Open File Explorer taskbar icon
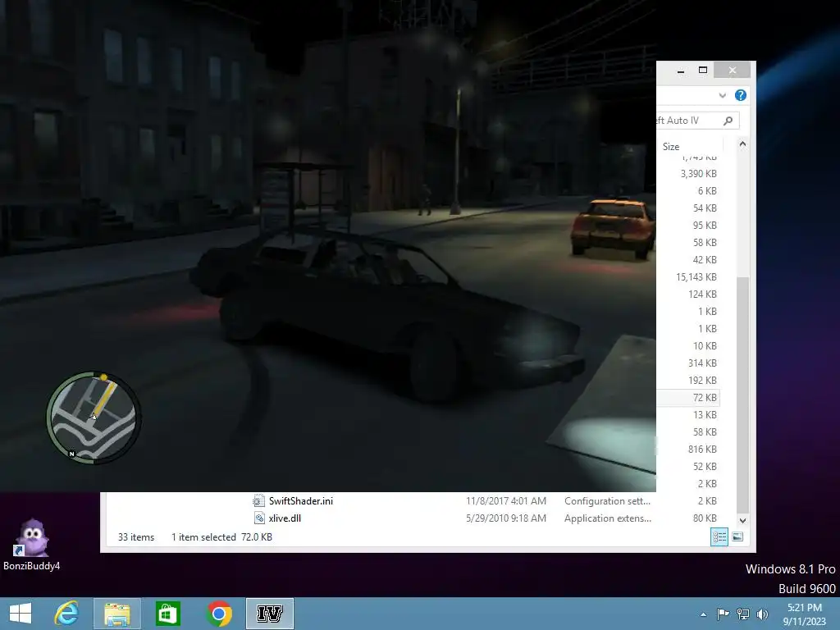This screenshot has width=840, height=630. click(117, 614)
